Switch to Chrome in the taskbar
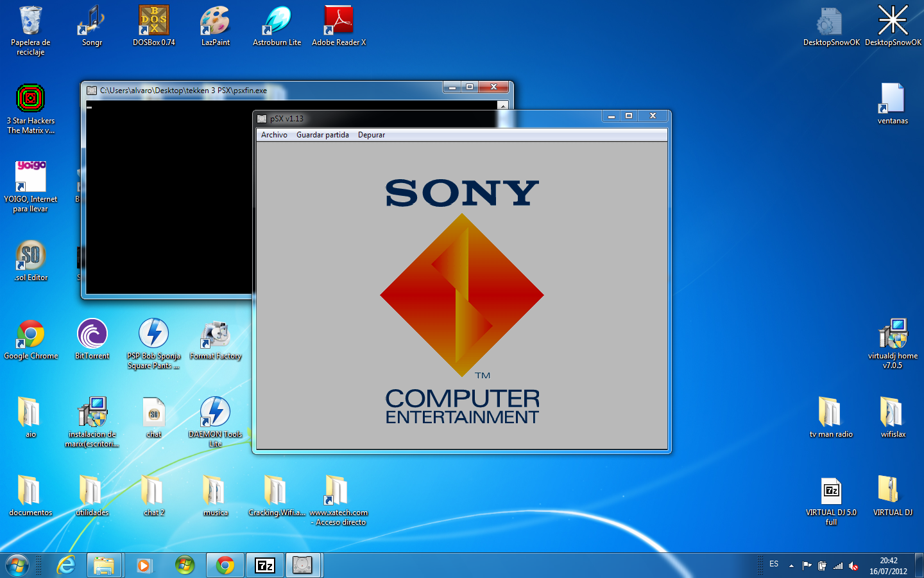Image resolution: width=924 pixels, height=578 pixels. 225,566
